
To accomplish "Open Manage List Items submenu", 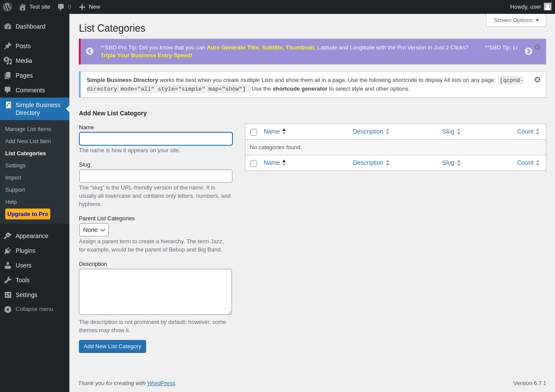I will pos(28,129).
